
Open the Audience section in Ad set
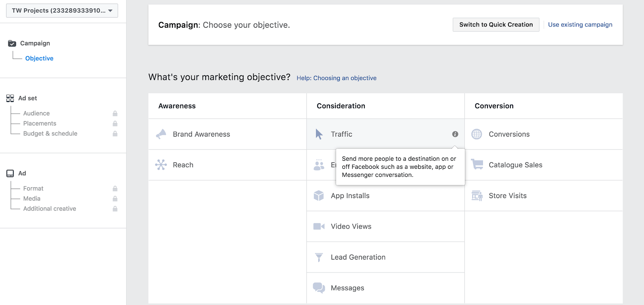point(37,113)
